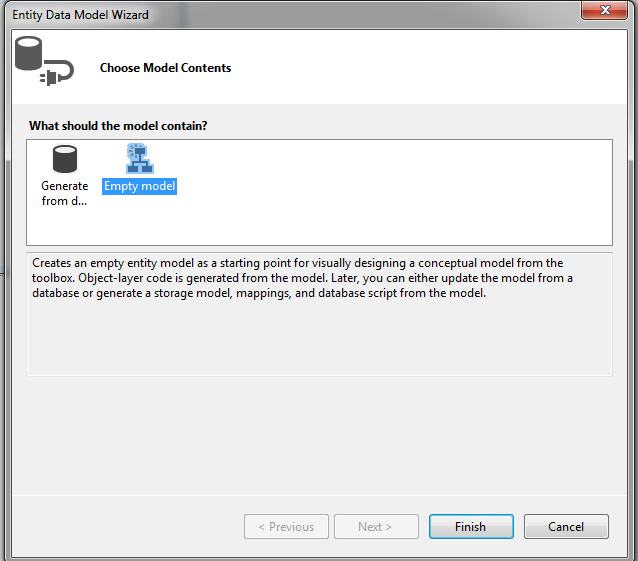Click the Finish button
Image resolution: width=638 pixels, height=561 pixels.
click(x=471, y=526)
